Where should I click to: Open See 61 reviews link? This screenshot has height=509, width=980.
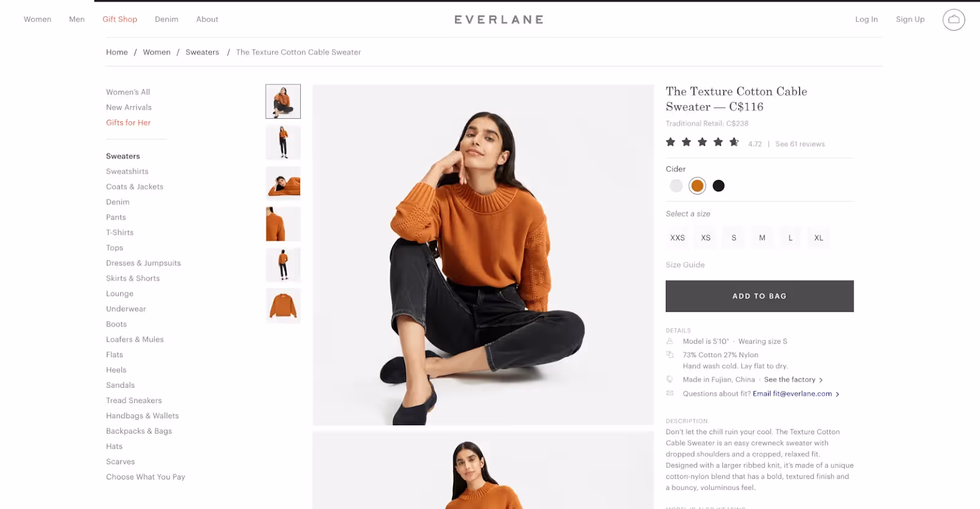click(800, 144)
